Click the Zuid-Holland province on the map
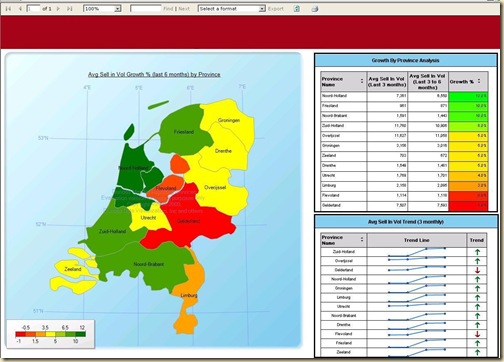Screen dimensions: 504x362 click(x=112, y=231)
